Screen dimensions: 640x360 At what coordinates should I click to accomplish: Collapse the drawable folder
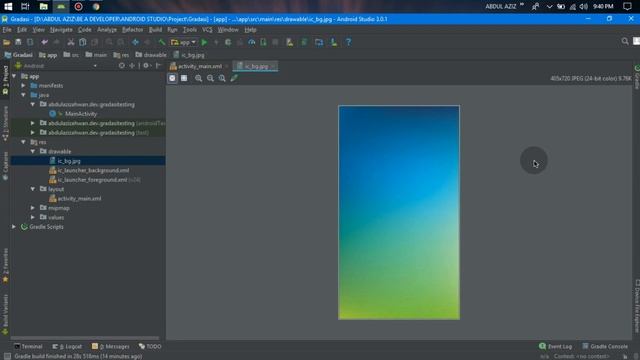[33, 151]
